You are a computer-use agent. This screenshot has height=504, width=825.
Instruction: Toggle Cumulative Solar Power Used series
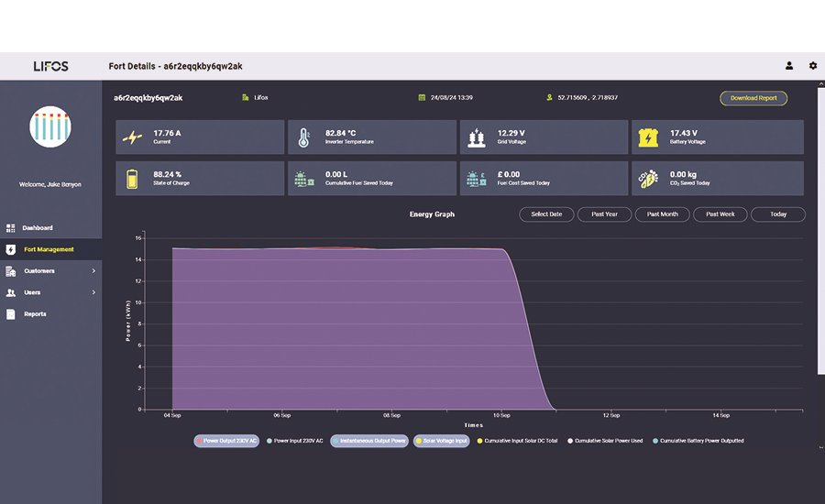pyautogui.click(x=605, y=441)
